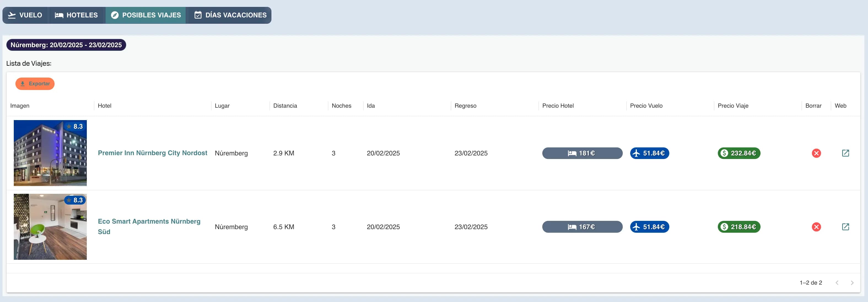Sort by Precio Viaje column header
The width and height of the screenshot is (868, 302).
(733, 106)
